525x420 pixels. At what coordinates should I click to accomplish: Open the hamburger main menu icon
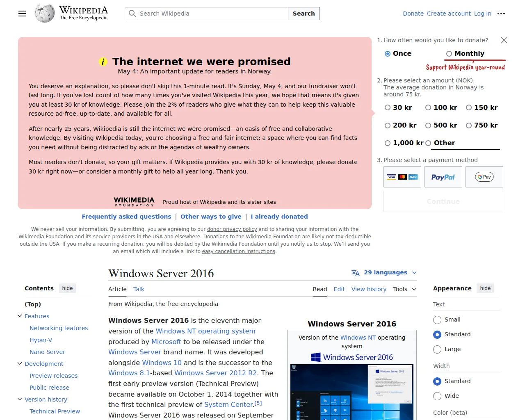(22, 14)
